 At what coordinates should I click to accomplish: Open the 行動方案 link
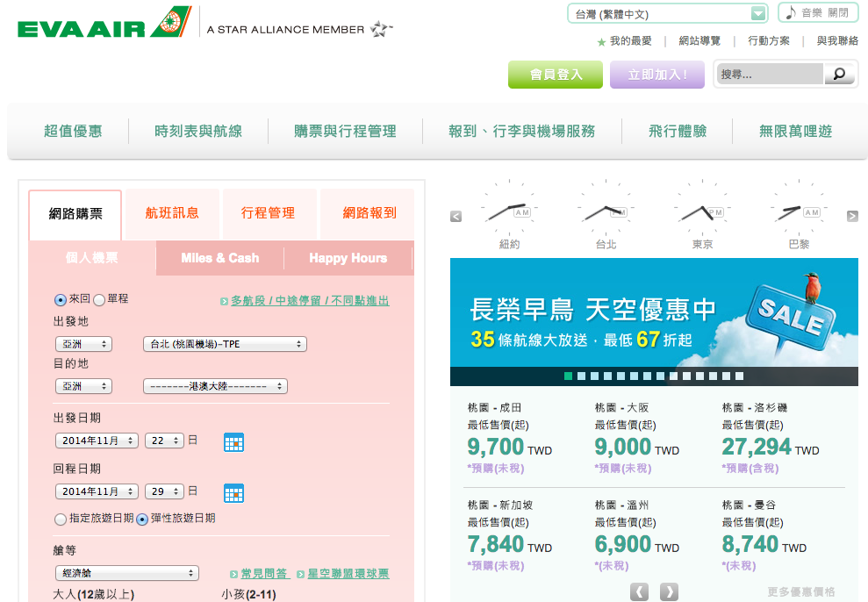click(x=769, y=41)
